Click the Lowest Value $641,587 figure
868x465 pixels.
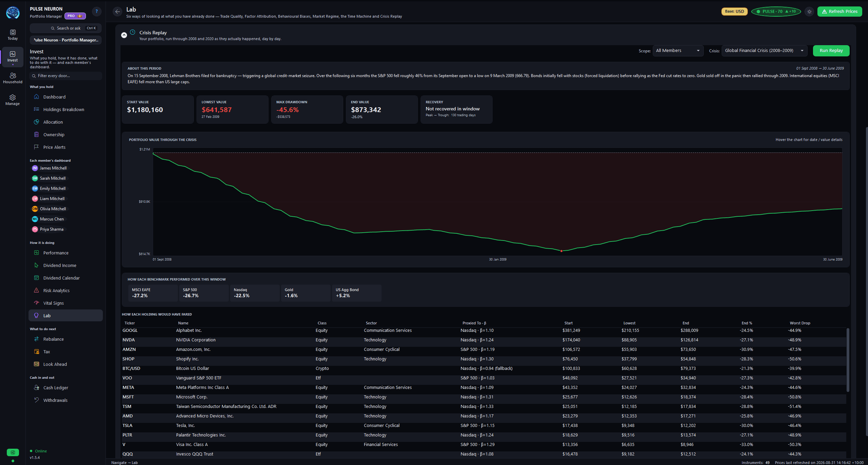point(217,110)
